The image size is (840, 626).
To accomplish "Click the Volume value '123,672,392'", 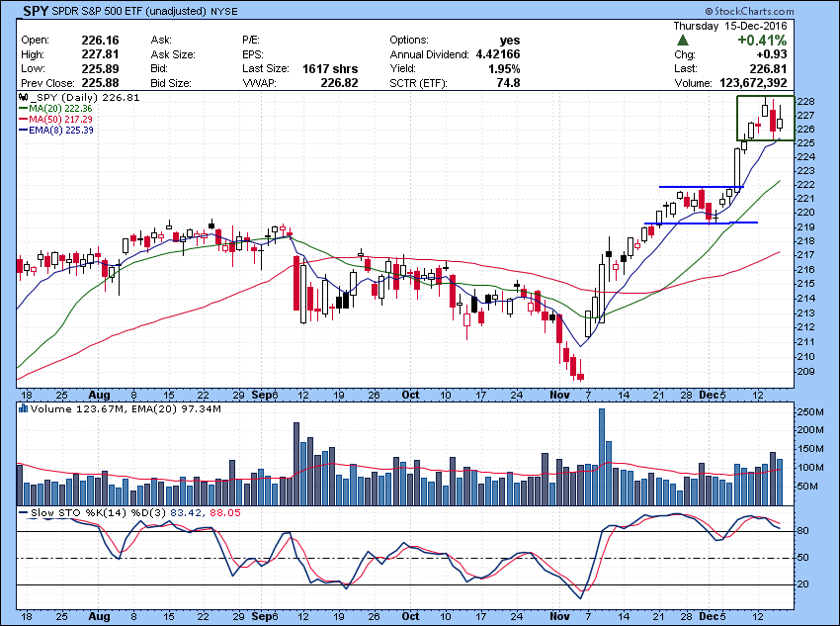I will coord(752,83).
